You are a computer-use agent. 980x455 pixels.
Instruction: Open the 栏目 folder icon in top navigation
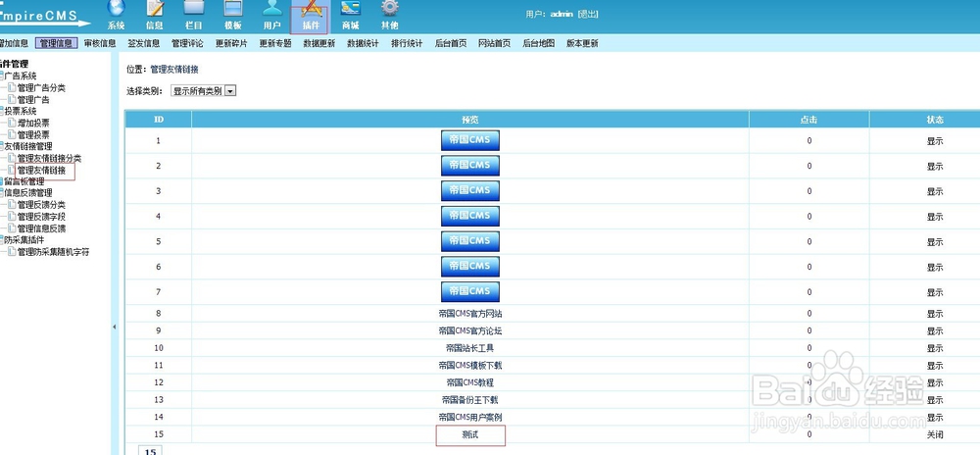click(x=194, y=8)
